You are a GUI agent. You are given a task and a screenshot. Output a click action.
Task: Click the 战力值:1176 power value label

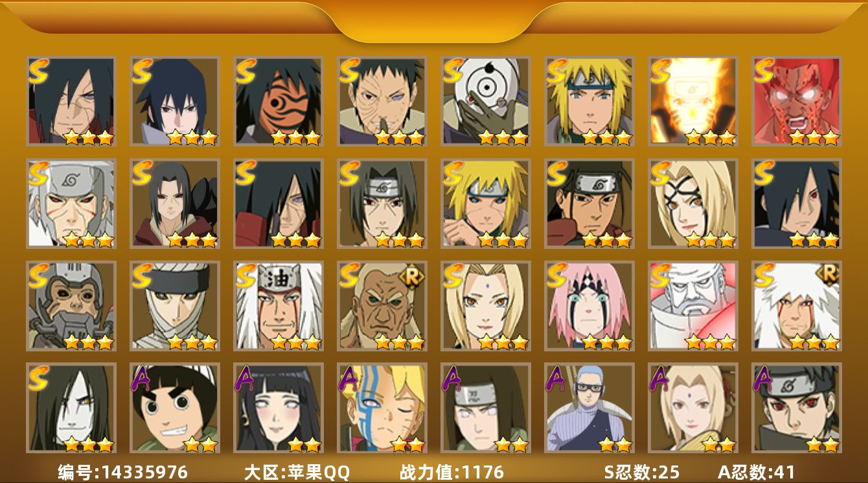coord(451,472)
